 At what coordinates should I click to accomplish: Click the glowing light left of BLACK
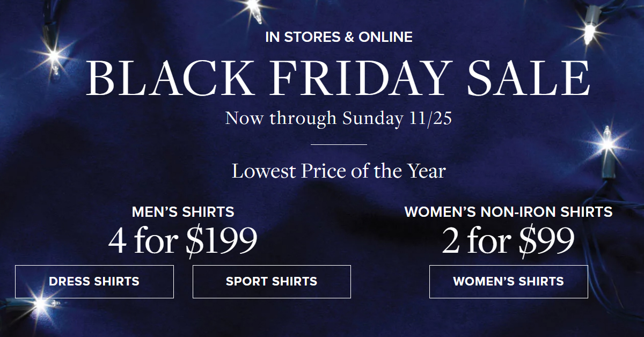tap(54, 56)
